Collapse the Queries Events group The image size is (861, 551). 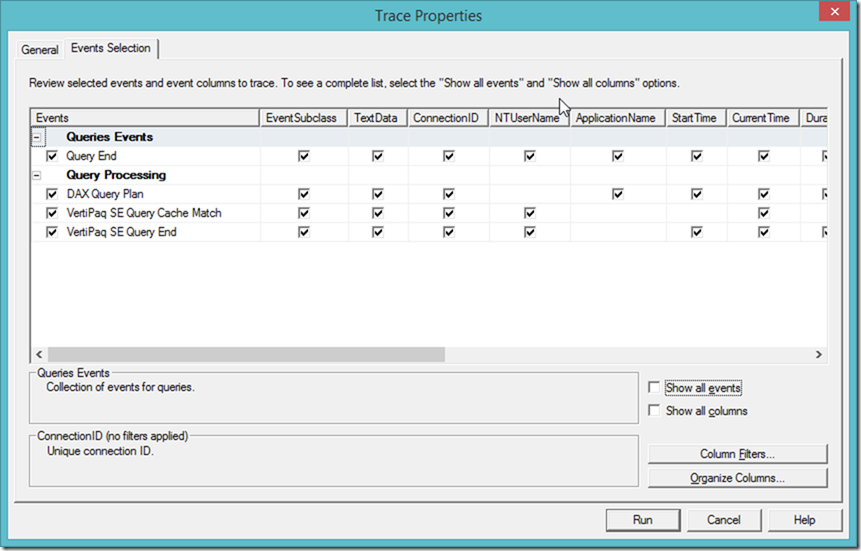pyautogui.click(x=37, y=137)
